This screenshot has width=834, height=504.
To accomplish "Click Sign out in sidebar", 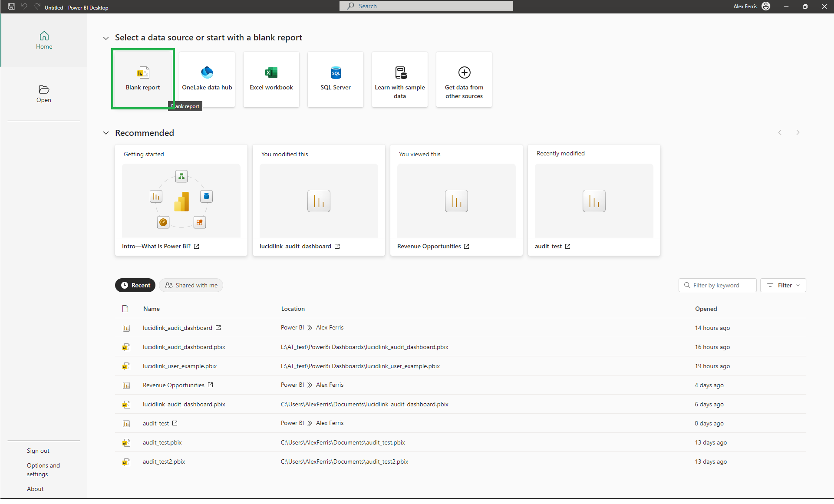I will tap(38, 451).
